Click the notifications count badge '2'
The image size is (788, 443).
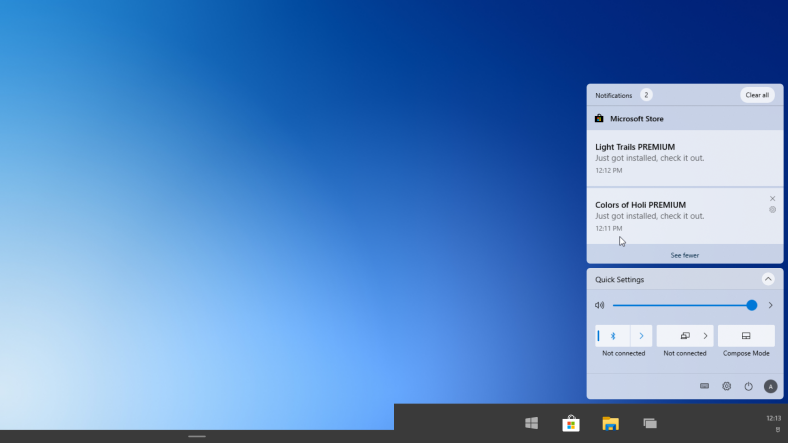point(646,95)
